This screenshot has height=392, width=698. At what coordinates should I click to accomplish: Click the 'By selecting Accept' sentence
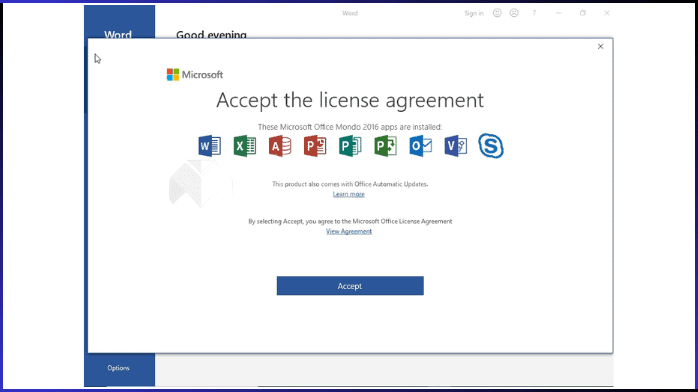tap(350, 221)
